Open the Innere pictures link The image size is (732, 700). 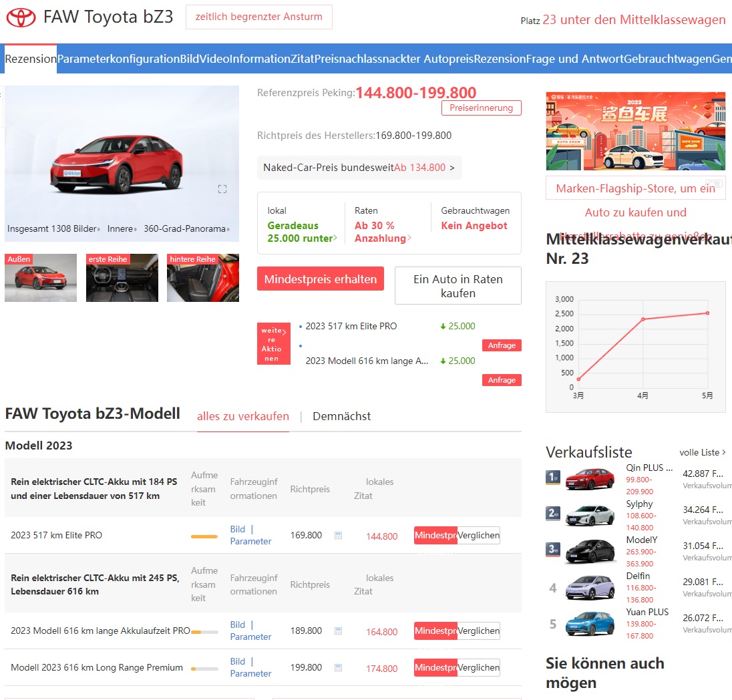coord(122,229)
